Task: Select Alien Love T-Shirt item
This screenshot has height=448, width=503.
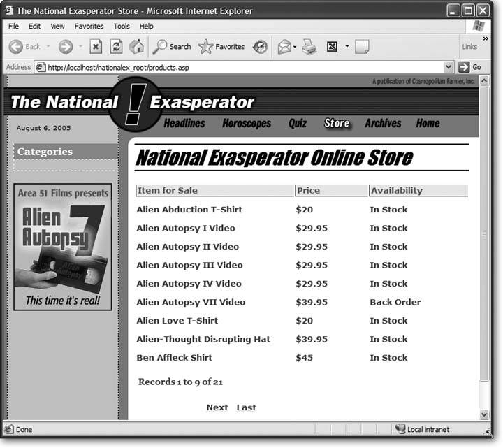Action: pos(177,321)
